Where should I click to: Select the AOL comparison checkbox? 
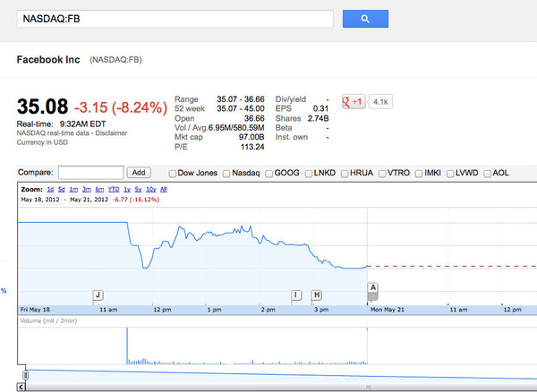coord(487,174)
